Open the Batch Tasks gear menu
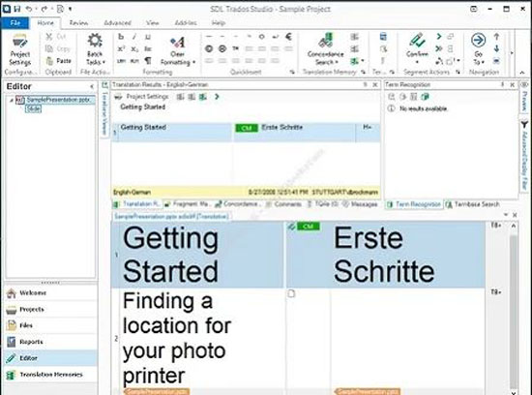The height and width of the screenshot is (395, 532). pos(95,49)
